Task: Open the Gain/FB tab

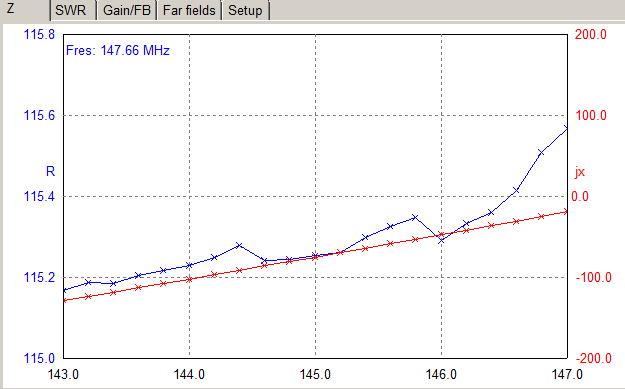Action: (x=127, y=10)
